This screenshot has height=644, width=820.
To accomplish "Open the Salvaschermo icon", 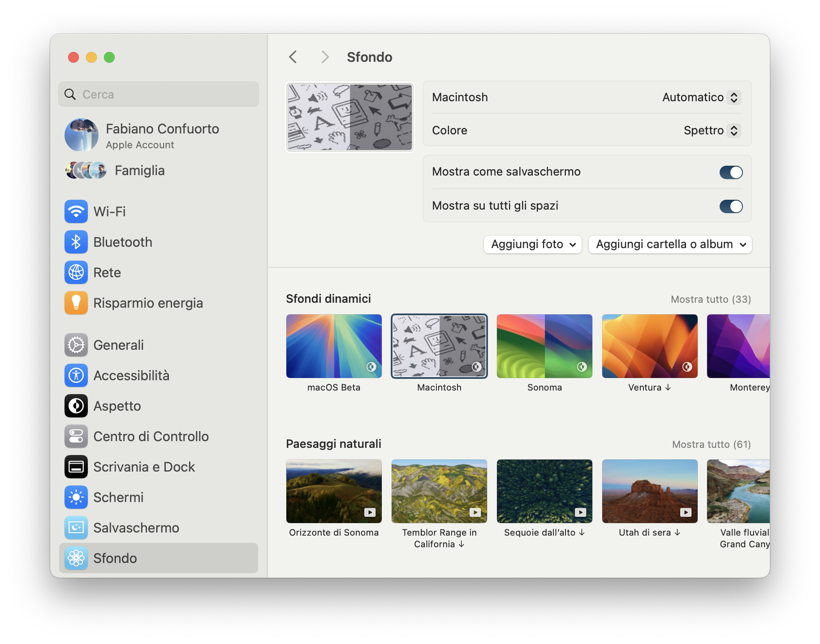I will [76, 528].
